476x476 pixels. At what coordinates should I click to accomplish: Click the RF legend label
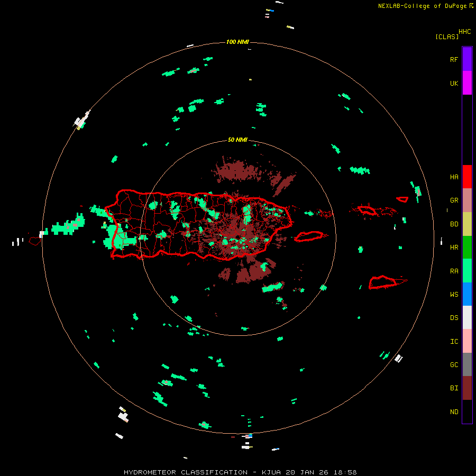tap(454, 59)
